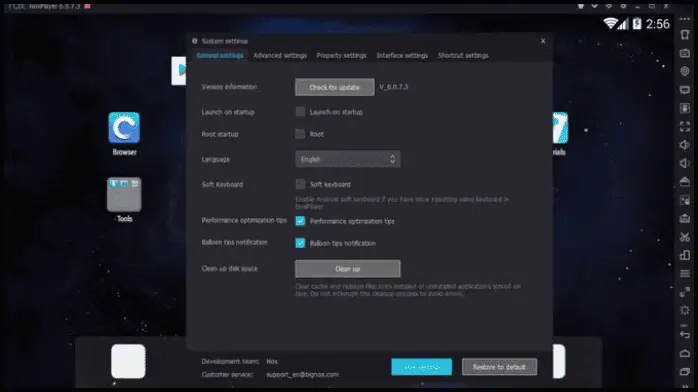Click the Clean up button
This screenshot has height=392, width=698.
(348, 269)
